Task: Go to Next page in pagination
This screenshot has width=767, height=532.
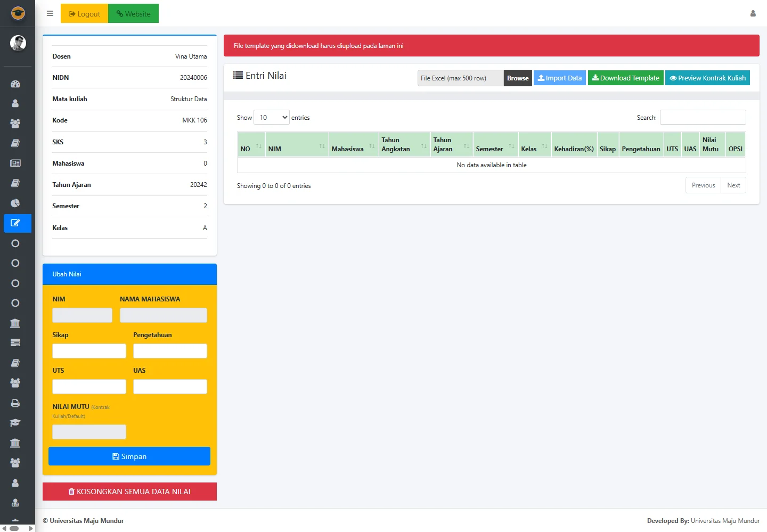Action: [733, 185]
